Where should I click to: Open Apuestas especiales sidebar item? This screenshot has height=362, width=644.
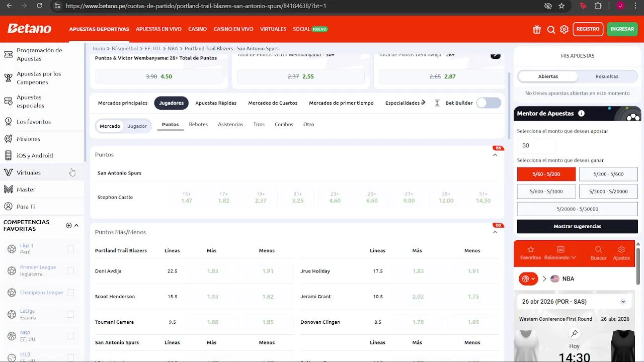pyautogui.click(x=42, y=102)
